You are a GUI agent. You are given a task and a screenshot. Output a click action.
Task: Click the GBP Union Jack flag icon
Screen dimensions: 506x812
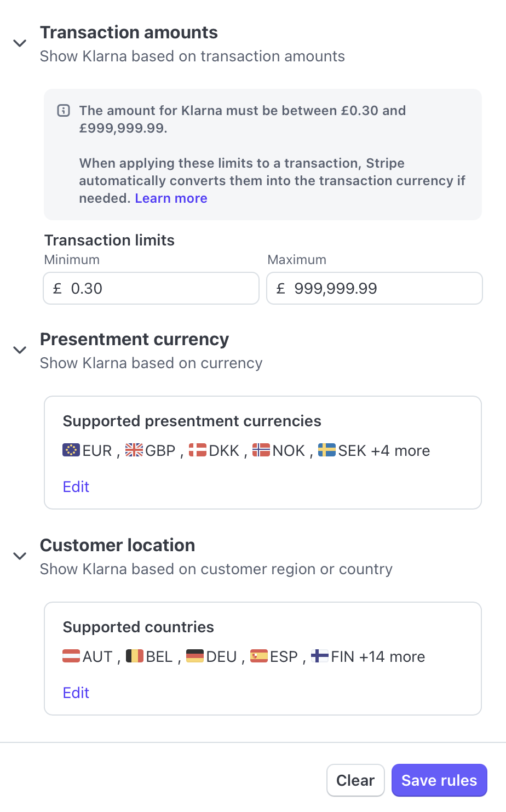coord(134,450)
